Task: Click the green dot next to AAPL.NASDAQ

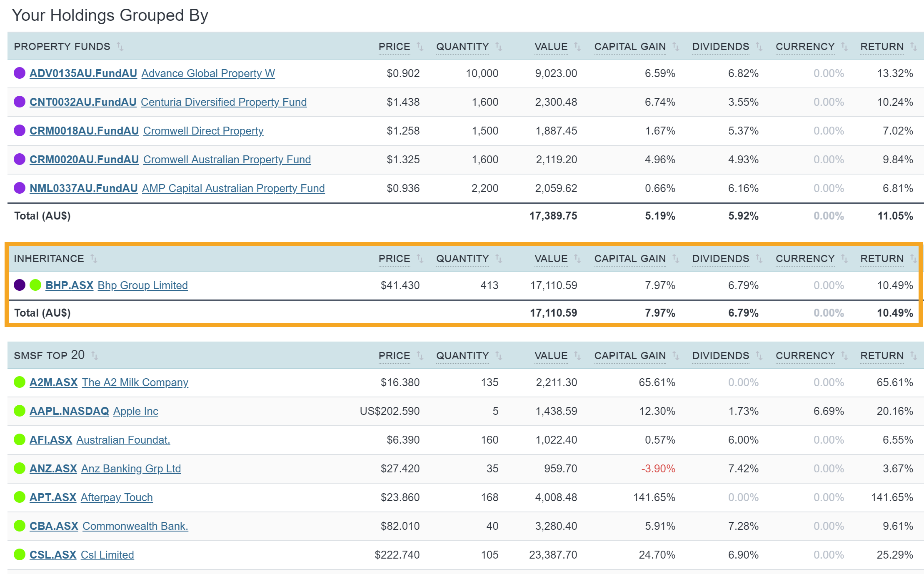Action: tap(20, 411)
